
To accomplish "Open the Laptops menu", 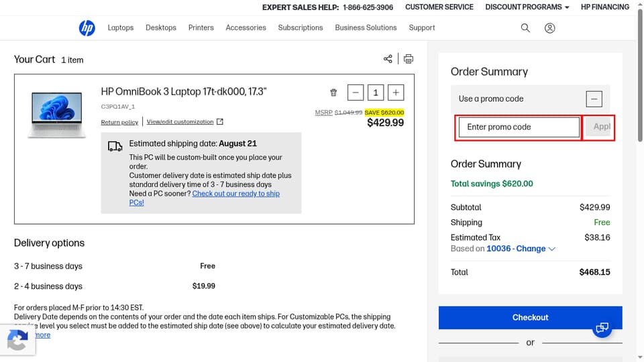I will pyautogui.click(x=120, y=27).
